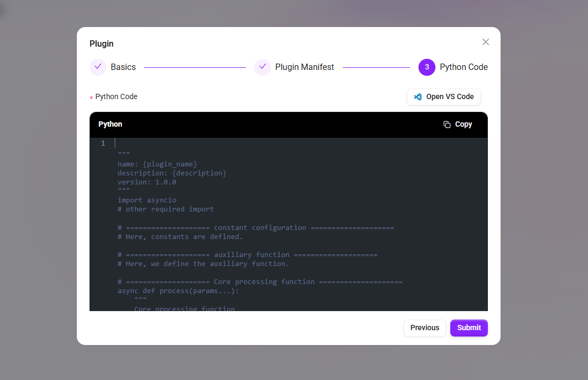The image size is (588, 380).
Task: Click the 'Python' language label in code header
Action: point(110,125)
